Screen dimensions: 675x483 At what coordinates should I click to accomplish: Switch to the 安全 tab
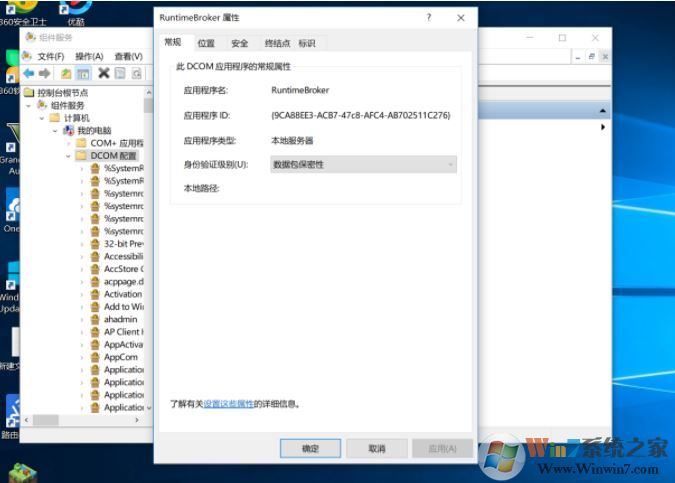click(239, 43)
